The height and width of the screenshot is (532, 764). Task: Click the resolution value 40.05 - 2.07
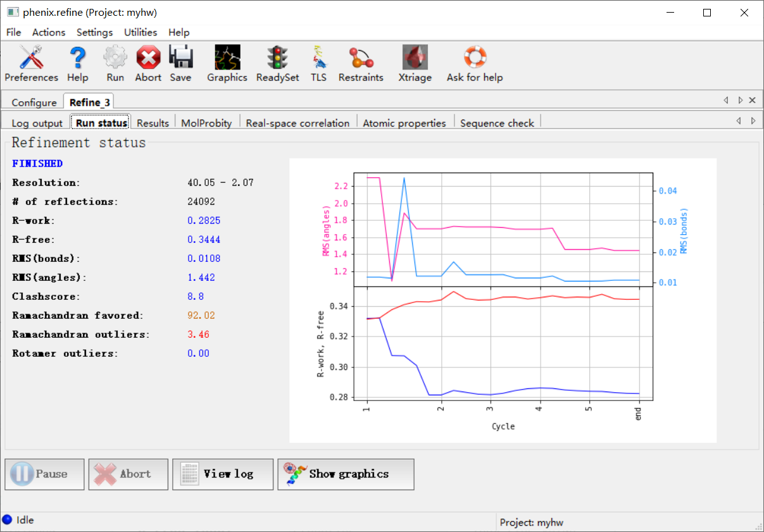point(220,182)
